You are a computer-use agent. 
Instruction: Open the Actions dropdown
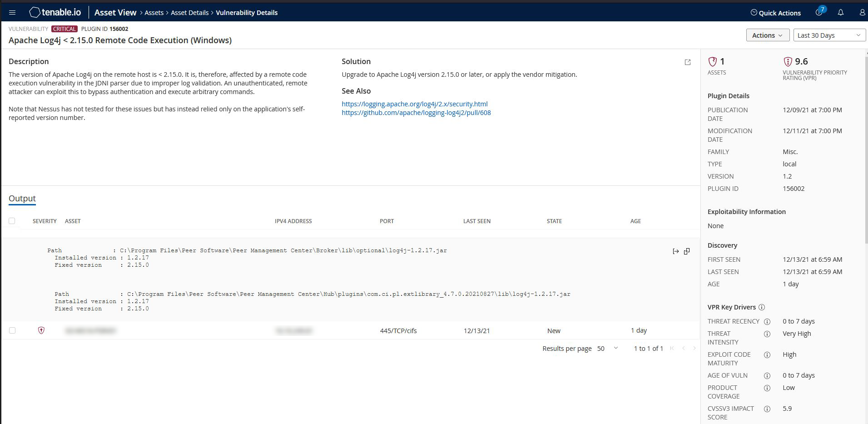[767, 35]
